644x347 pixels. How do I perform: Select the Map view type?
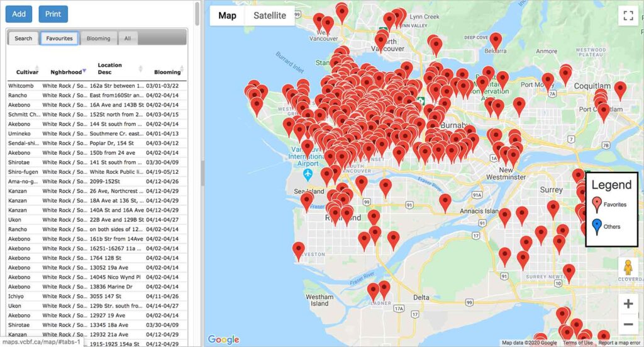(x=227, y=16)
